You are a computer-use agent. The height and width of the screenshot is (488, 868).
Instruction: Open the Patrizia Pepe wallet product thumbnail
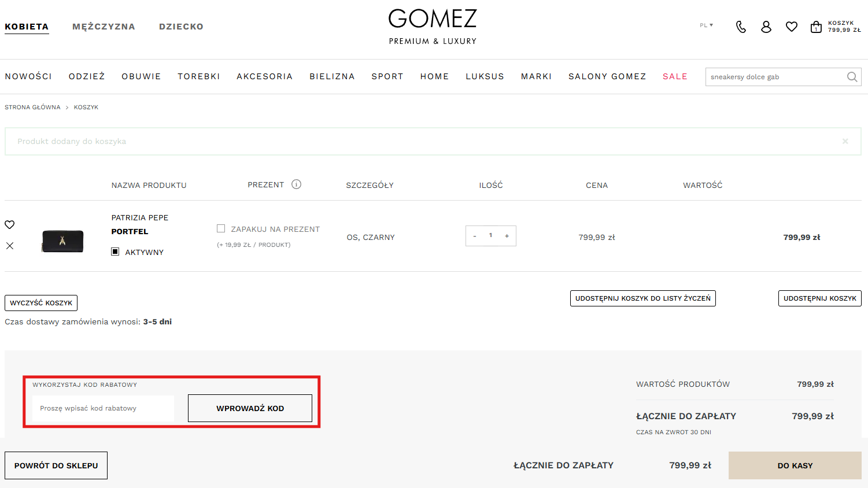(x=62, y=241)
